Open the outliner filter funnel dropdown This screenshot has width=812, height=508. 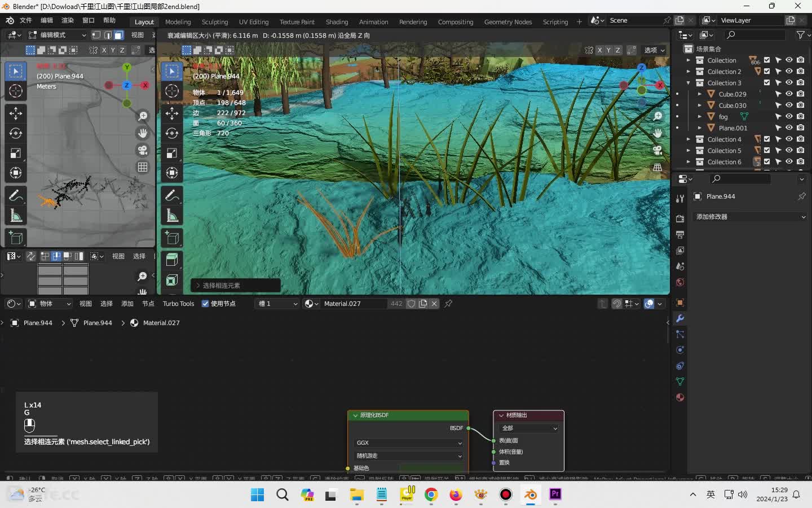(x=802, y=35)
